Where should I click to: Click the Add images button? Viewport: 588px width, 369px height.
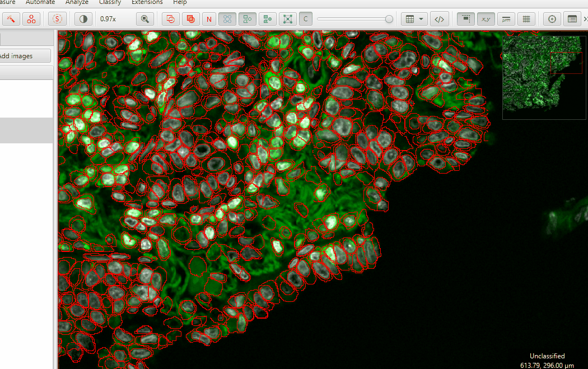(21, 55)
